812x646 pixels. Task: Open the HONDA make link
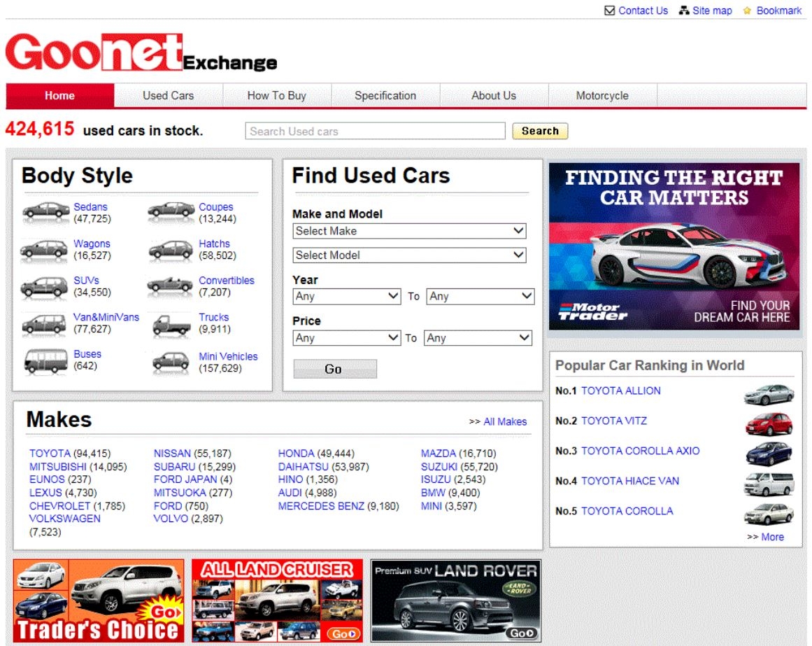point(297,454)
